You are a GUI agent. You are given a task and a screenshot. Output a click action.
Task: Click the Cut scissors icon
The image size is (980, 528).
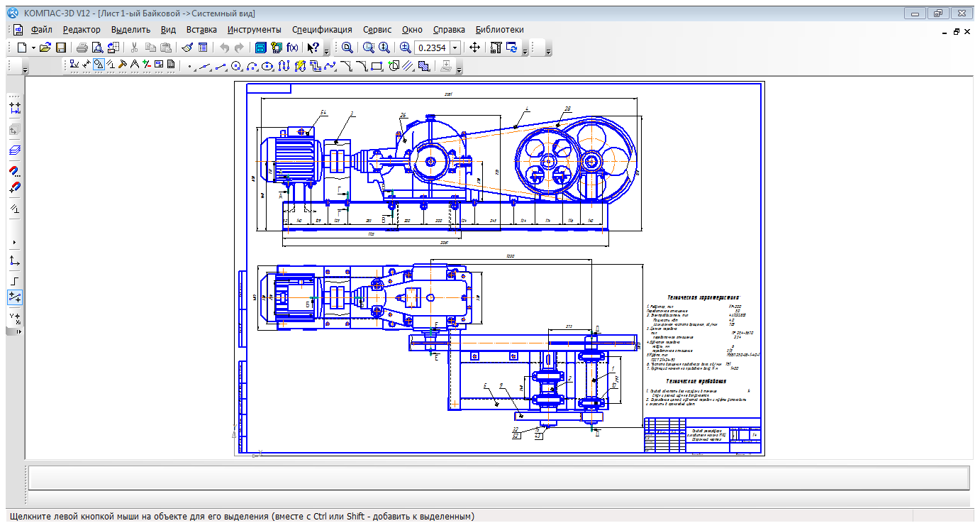[x=134, y=48]
